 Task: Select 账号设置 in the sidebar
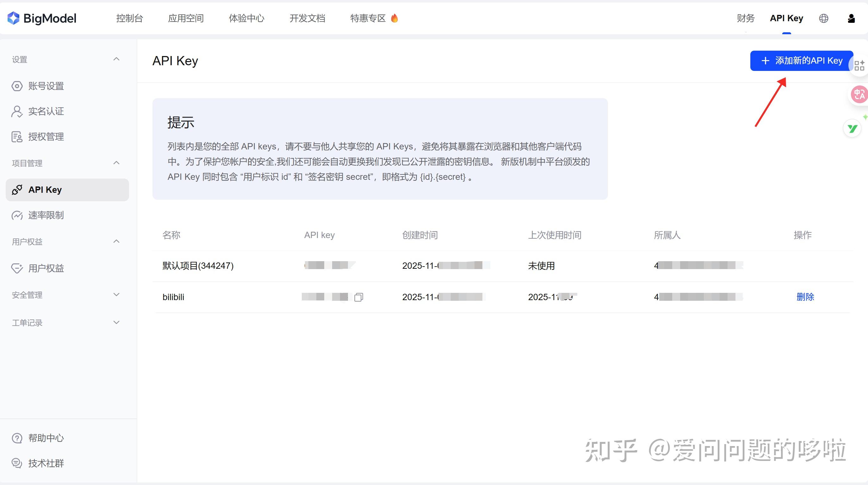(x=46, y=86)
